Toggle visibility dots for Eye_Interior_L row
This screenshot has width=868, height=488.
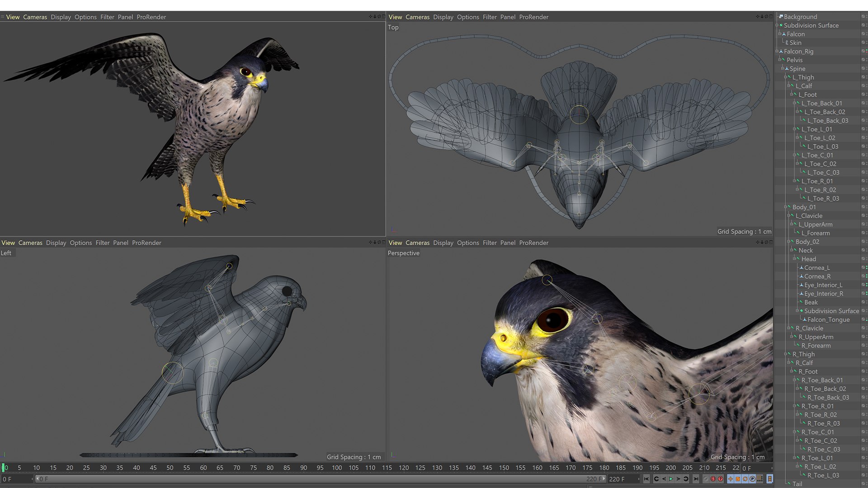(867, 285)
